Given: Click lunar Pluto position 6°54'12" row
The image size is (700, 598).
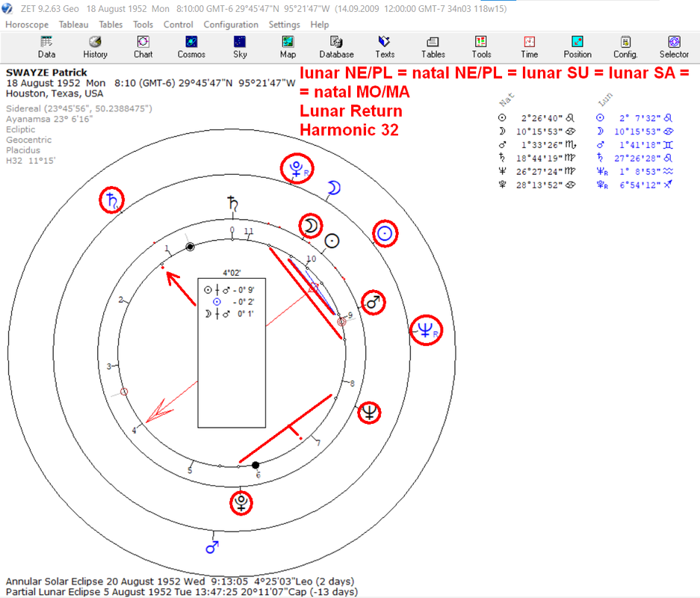Looking at the screenshot, I should click(x=635, y=185).
